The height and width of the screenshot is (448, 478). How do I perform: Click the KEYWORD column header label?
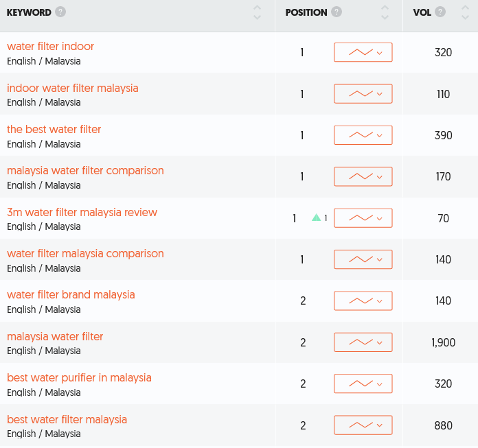pyautogui.click(x=29, y=12)
